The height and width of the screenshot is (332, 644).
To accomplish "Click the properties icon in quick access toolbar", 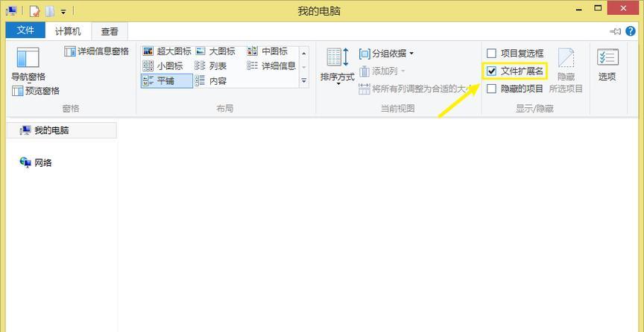I will (x=35, y=11).
